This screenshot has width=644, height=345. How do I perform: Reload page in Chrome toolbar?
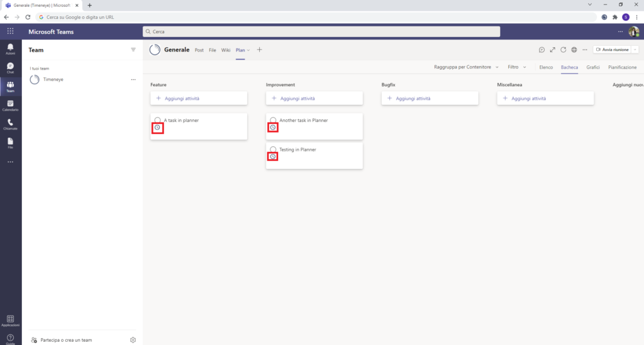pos(28,17)
